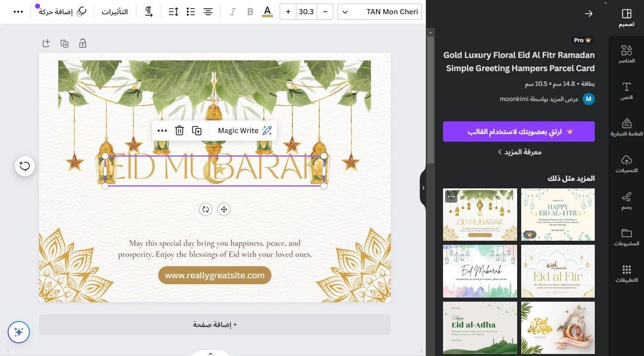Open the three-dot menu on first template thumbnail
644x356 pixels.
(x=451, y=197)
